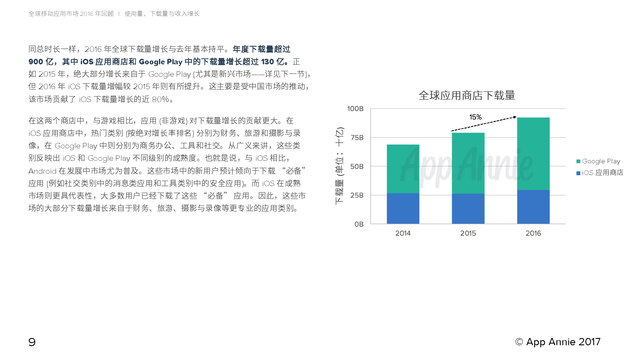
Task: Click the 2014 x-axis label
Action: point(403,233)
